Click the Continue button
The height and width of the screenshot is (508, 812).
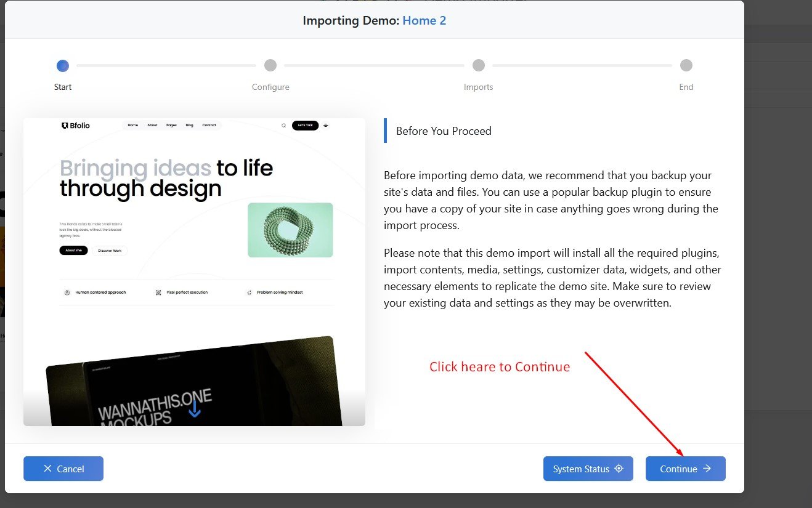point(685,469)
